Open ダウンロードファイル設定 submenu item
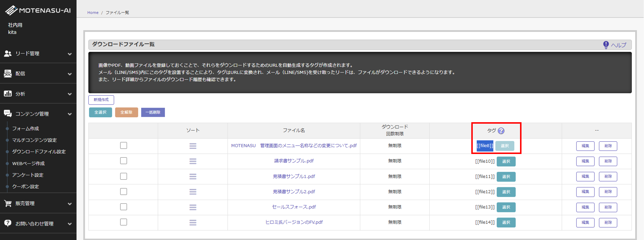Screen dimensions: 644x240 click(x=39, y=152)
